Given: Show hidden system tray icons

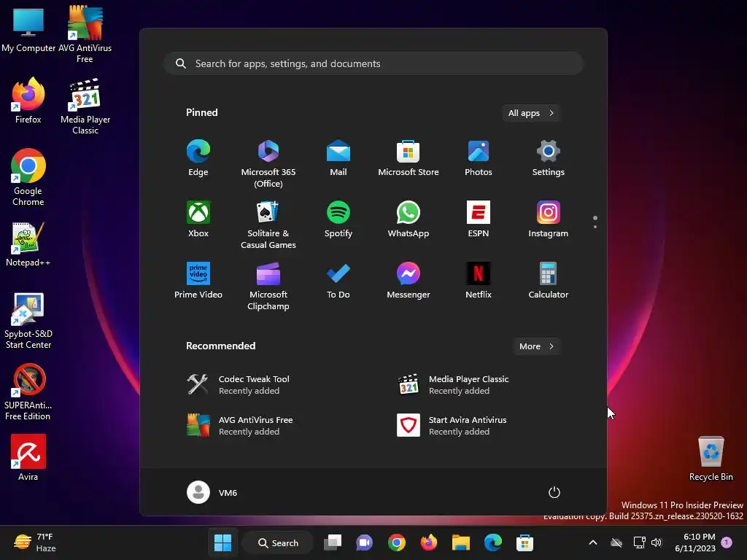Looking at the screenshot, I should (593, 542).
